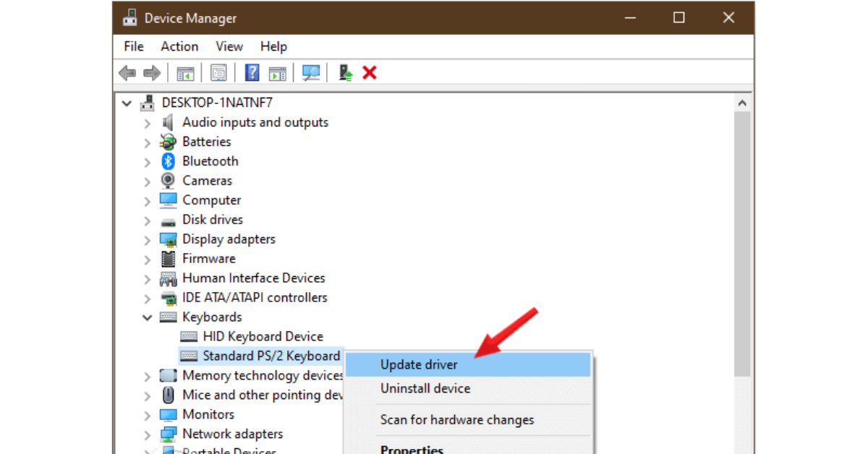Screen dimensions: 868x454
Task: Select the Network adapters tree item
Action: (x=233, y=434)
